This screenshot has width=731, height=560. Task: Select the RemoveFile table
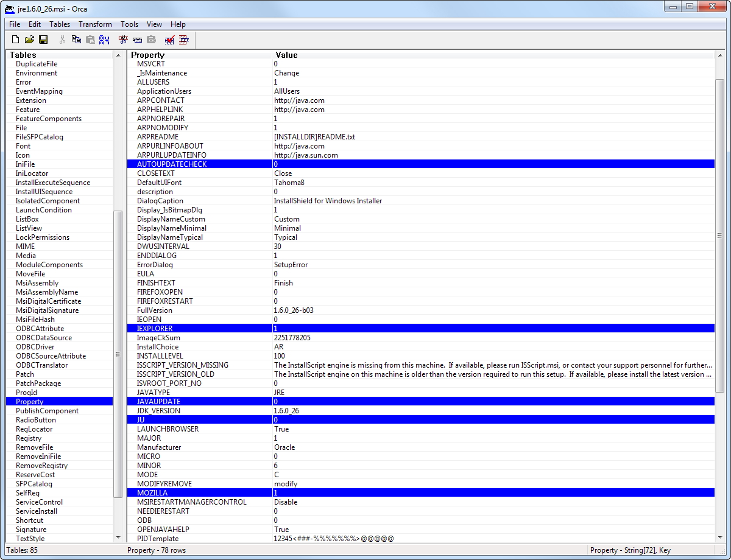(34, 447)
